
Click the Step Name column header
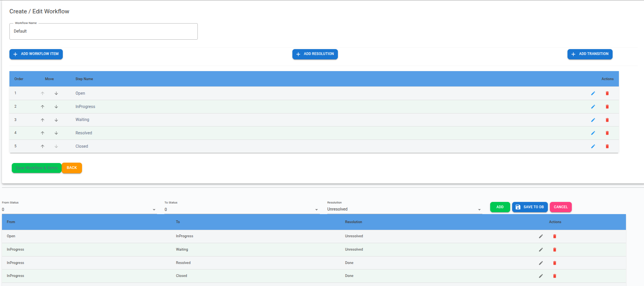pyautogui.click(x=84, y=79)
